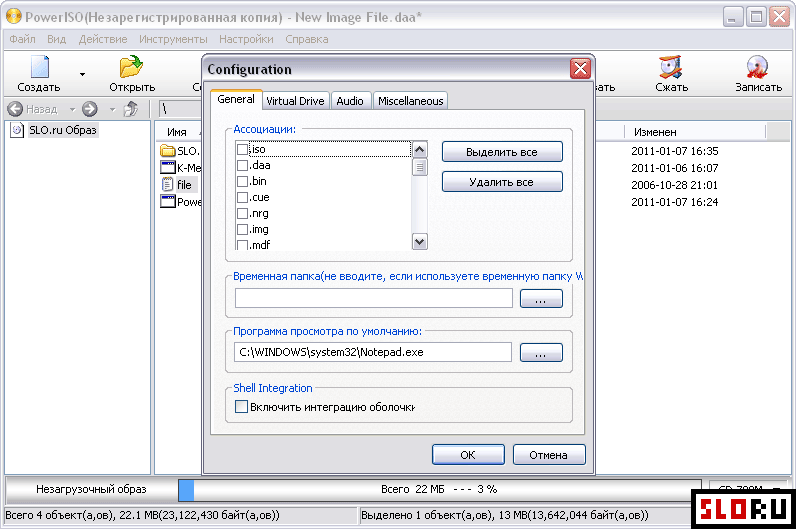
Task: Browse for the default viewer program
Action: pos(541,352)
